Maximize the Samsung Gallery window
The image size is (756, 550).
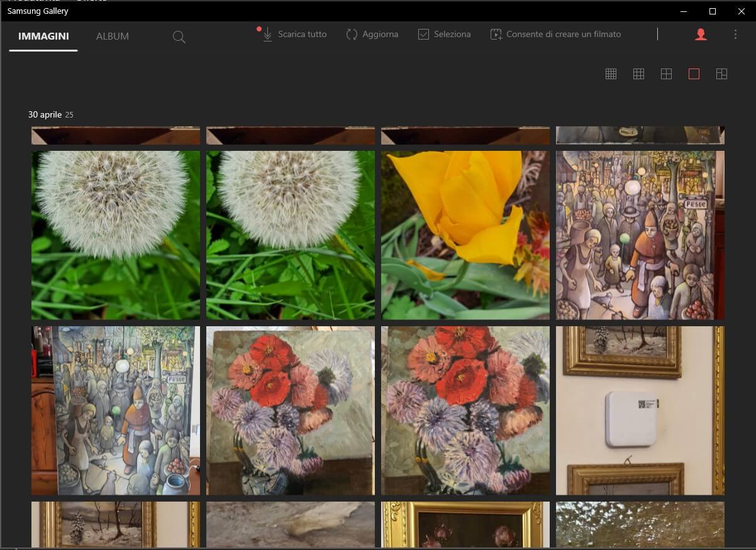pyautogui.click(x=712, y=11)
